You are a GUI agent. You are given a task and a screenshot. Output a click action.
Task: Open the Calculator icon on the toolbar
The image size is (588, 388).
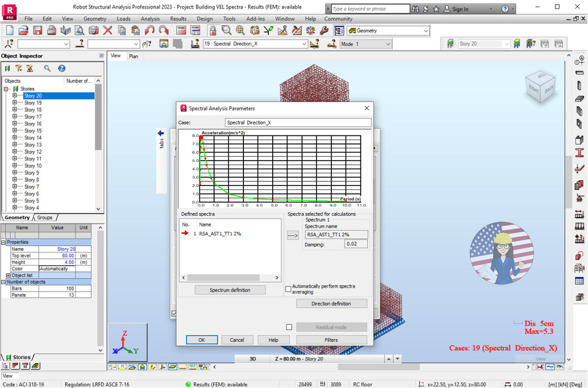(x=181, y=31)
